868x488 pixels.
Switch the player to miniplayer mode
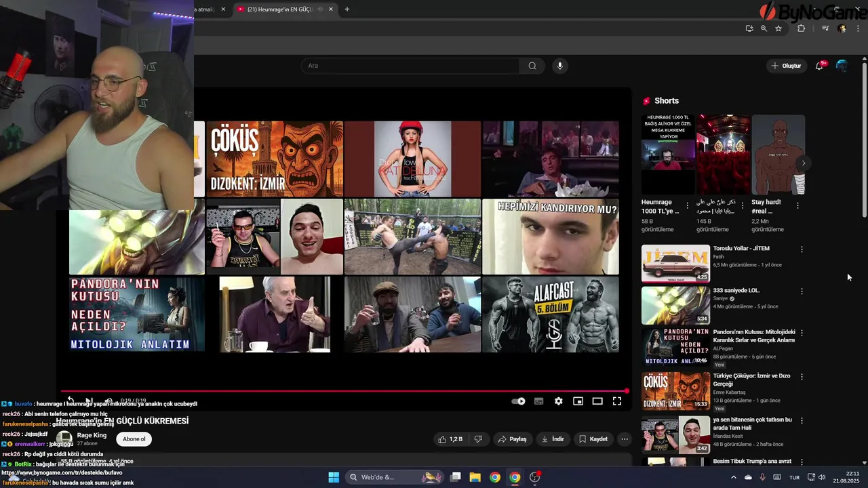pos(578,401)
